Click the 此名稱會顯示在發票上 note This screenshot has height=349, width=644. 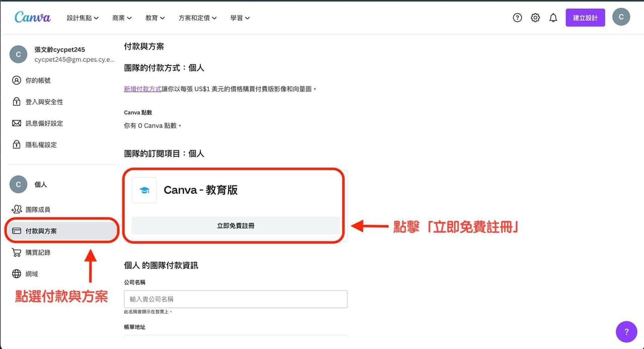coord(148,312)
